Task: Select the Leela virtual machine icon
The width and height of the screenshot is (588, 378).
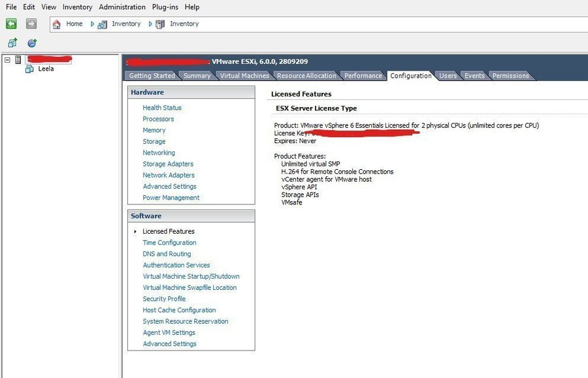Action: [x=29, y=69]
